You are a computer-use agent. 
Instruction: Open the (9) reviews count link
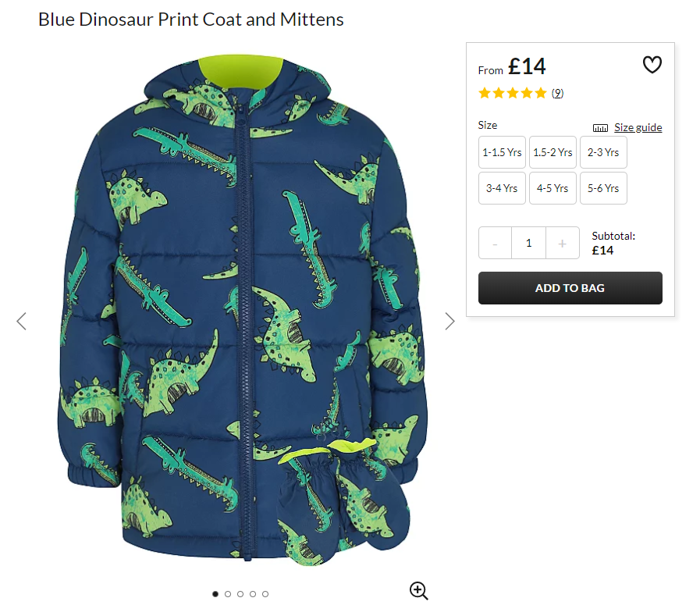(x=557, y=93)
